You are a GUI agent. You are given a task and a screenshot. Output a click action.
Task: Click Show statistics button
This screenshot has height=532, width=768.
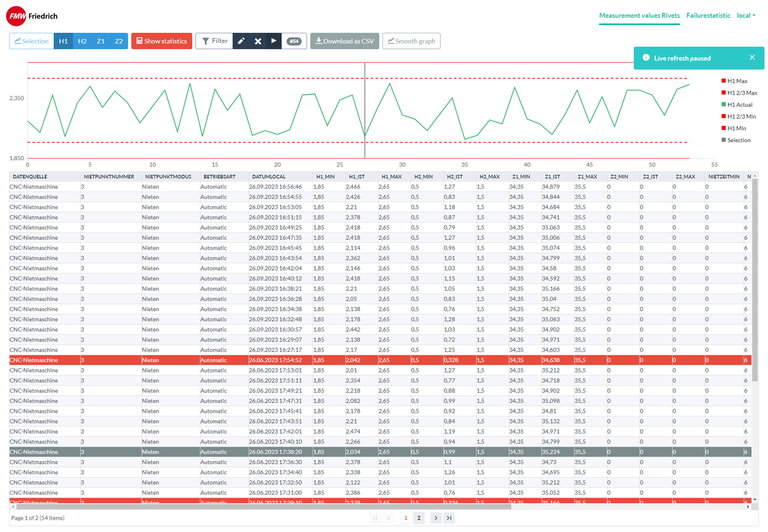(x=162, y=41)
